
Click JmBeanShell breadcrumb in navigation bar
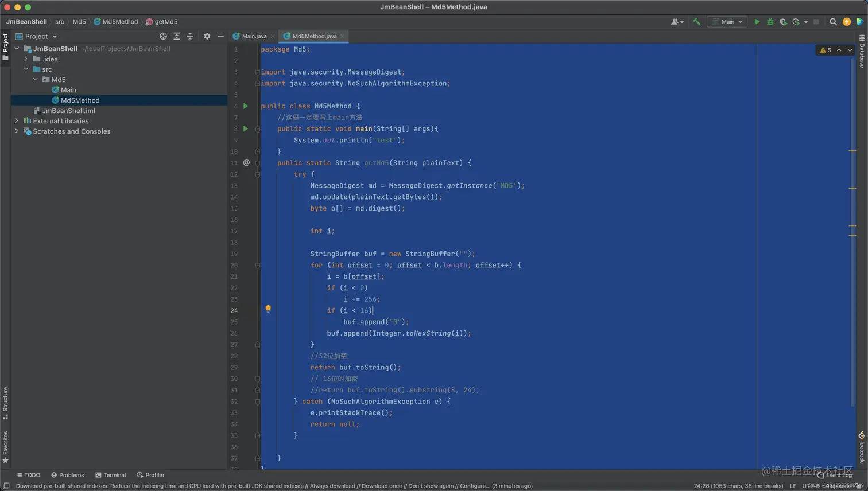(26, 22)
